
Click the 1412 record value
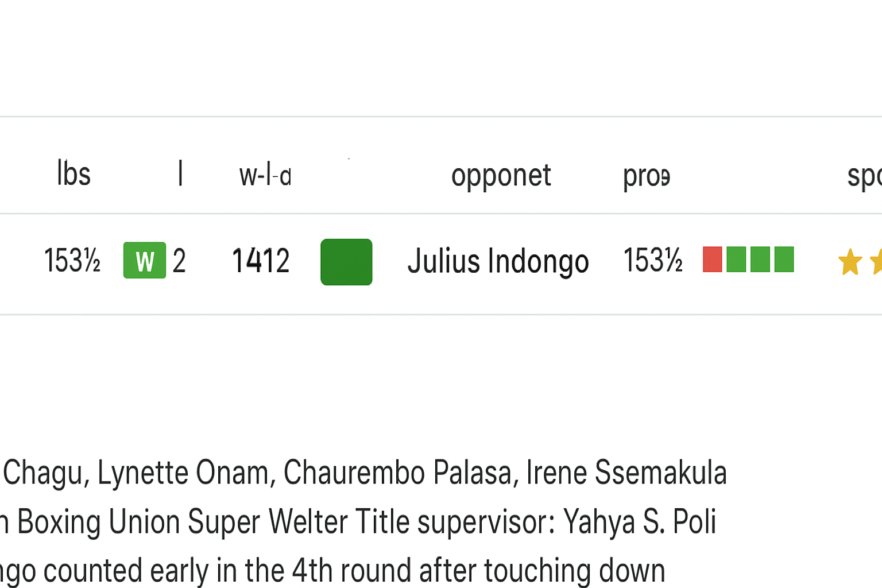[261, 261]
